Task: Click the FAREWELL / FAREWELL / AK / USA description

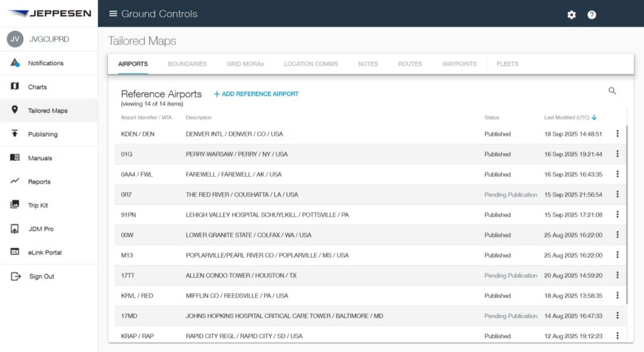Action: click(234, 174)
